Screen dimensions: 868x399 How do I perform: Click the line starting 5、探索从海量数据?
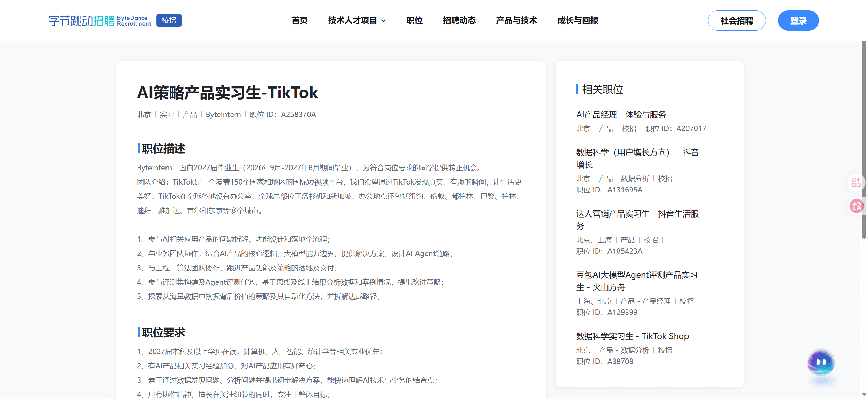coord(259,297)
